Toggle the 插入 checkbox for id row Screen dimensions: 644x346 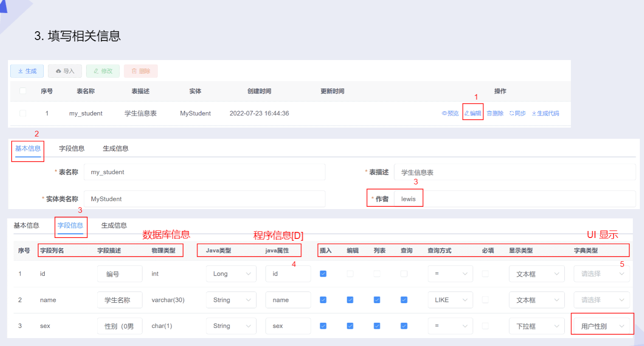(x=323, y=274)
